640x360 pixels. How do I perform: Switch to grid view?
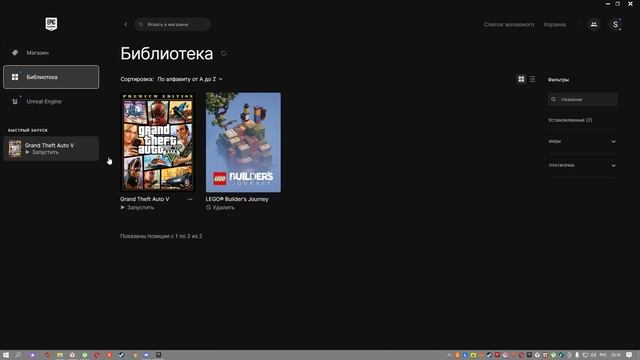521,79
